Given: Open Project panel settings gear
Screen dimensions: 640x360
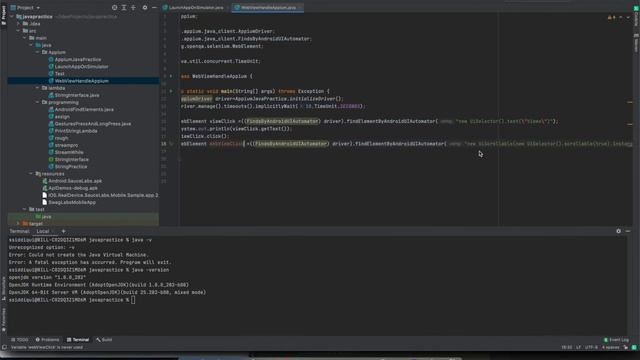Looking at the screenshot, I should tap(145, 7).
